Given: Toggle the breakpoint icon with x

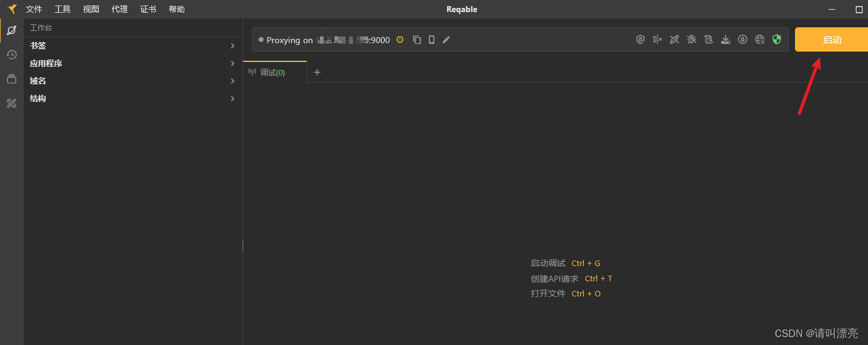Looking at the screenshot, I should tap(658, 39).
